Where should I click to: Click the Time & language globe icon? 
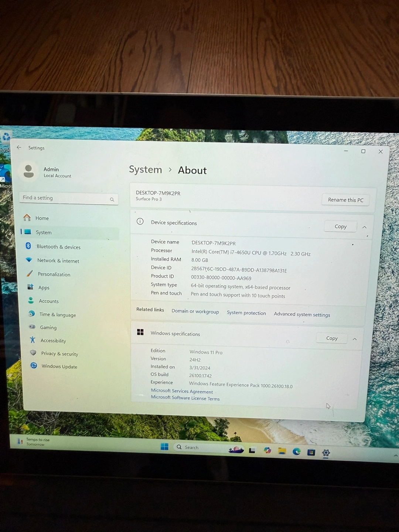click(32, 314)
